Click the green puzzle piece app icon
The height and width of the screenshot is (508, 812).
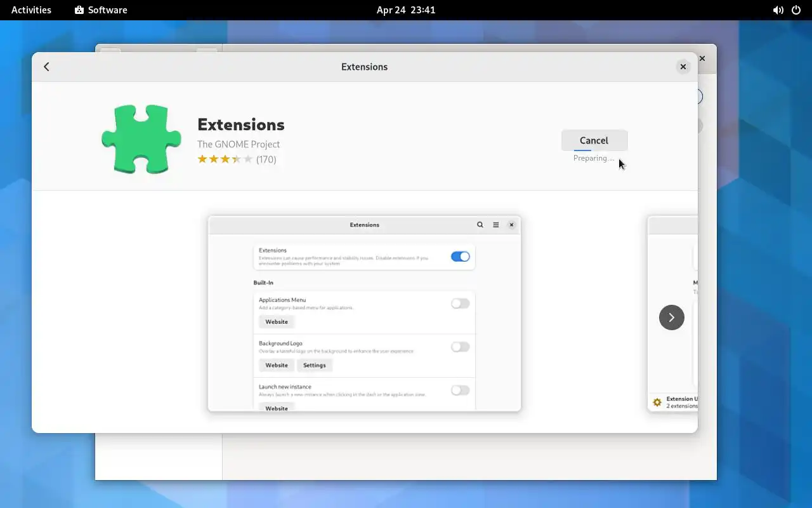[x=141, y=139]
